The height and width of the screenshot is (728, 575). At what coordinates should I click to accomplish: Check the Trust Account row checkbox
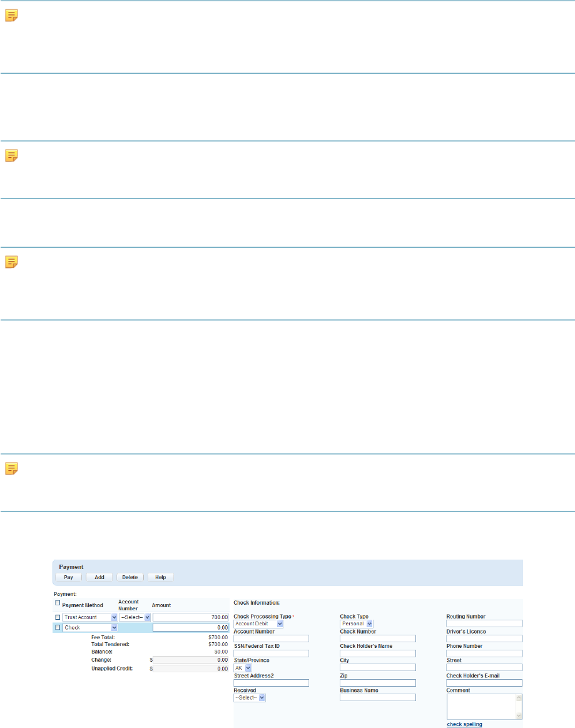[x=58, y=617]
